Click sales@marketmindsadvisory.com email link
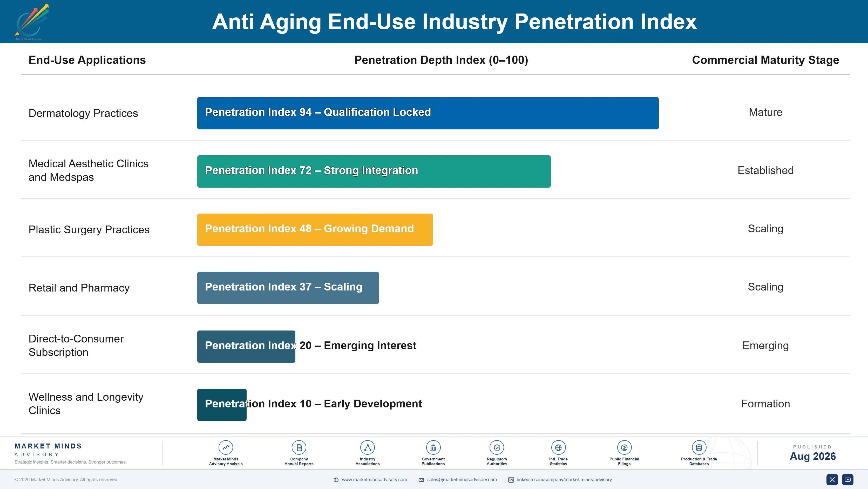This screenshot has width=868, height=489. pyautogui.click(x=462, y=480)
